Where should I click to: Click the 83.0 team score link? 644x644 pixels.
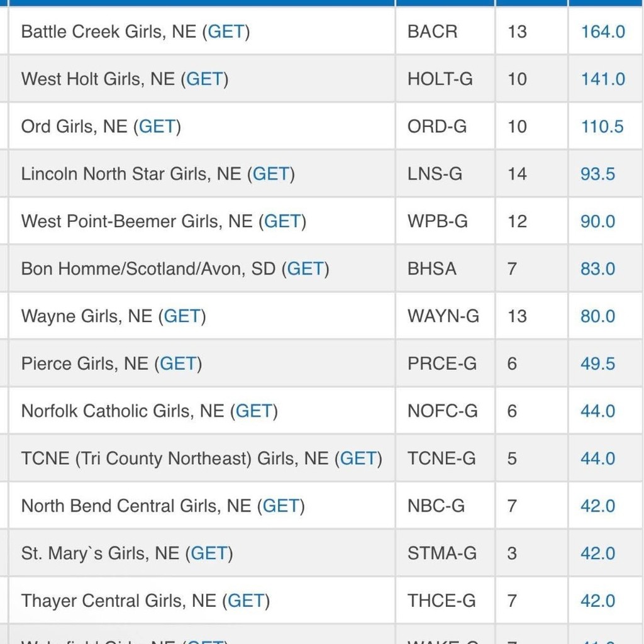point(597,269)
